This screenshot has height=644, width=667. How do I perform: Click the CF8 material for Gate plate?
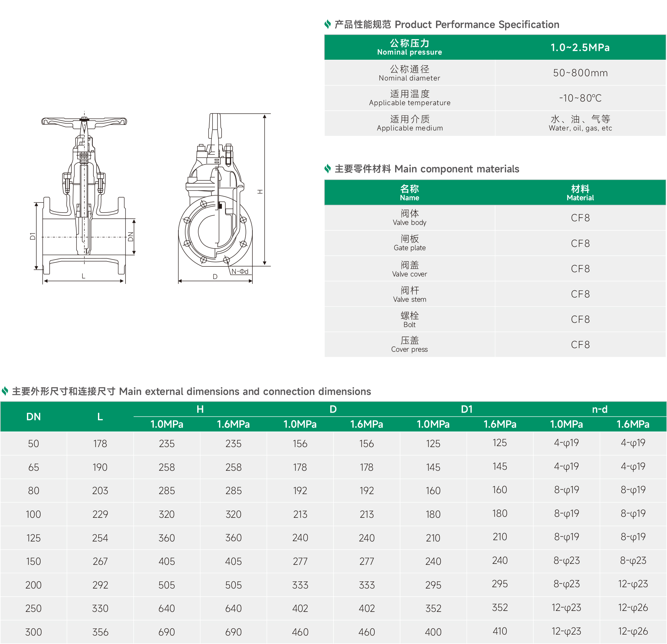580,243
